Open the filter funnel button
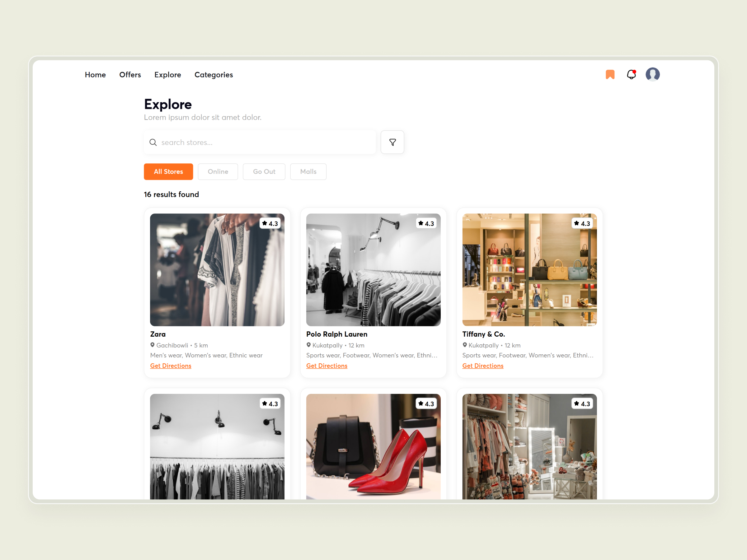 392,142
